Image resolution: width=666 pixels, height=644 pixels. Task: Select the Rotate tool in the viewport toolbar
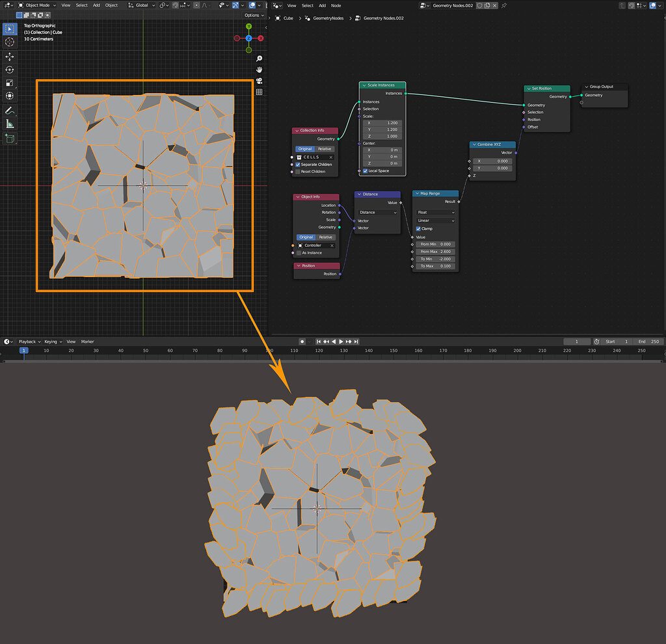tap(10, 70)
